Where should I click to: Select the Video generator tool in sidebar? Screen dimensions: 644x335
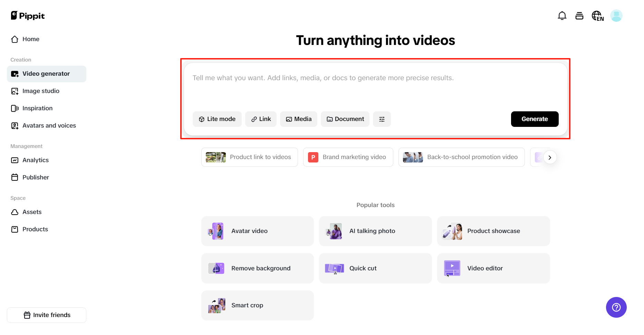click(46, 74)
